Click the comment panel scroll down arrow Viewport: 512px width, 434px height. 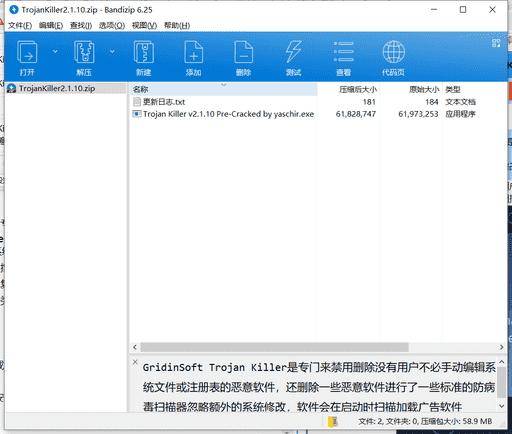pos(502,406)
